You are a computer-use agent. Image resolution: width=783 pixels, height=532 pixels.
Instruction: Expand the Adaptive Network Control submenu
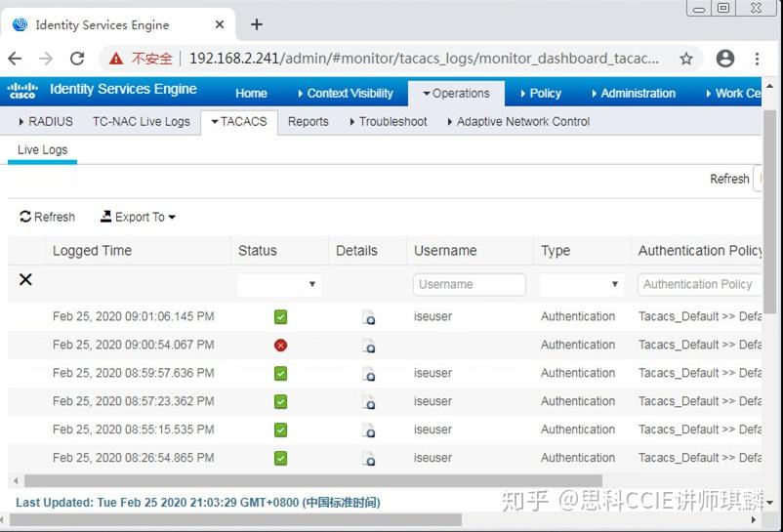518,122
